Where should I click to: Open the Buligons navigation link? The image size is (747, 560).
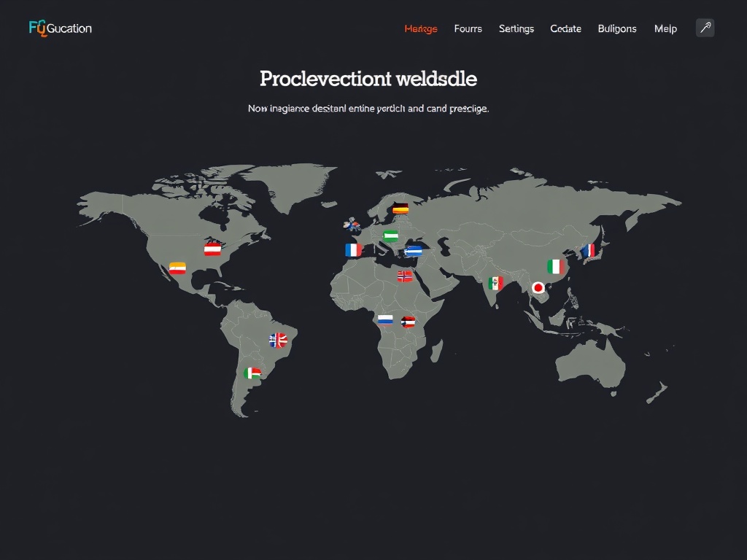point(617,29)
